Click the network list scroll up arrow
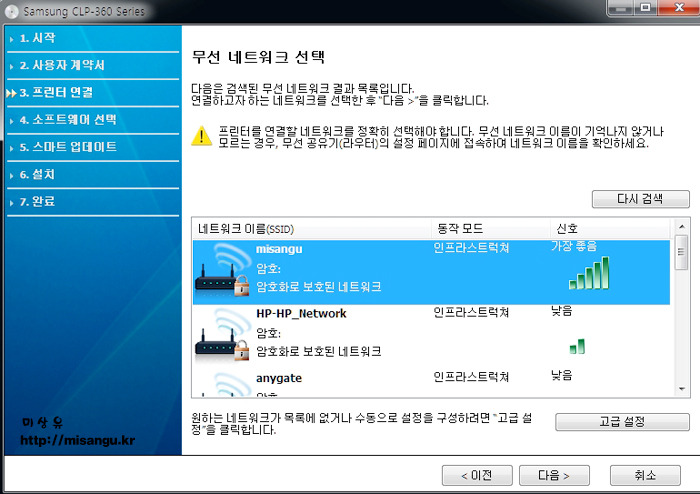The image size is (700, 494). [682, 227]
